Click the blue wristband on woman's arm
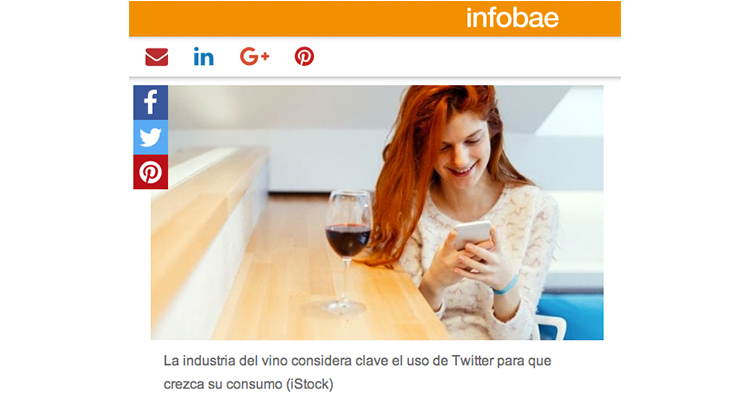750x400 pixels. coord(506,285)
